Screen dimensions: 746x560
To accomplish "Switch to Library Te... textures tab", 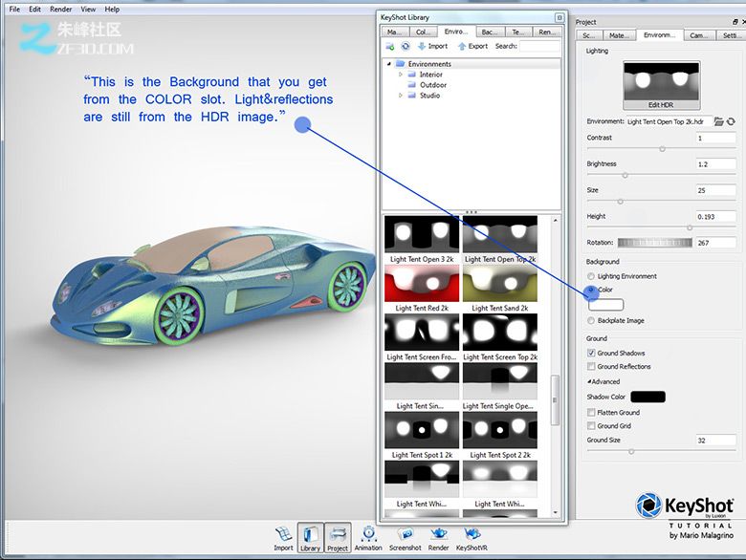I will [518, 32].
